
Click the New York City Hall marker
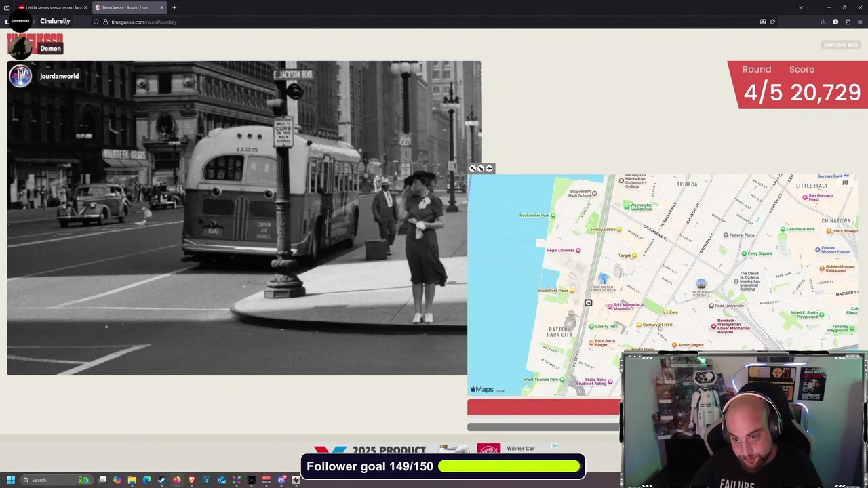click(701, 283)
